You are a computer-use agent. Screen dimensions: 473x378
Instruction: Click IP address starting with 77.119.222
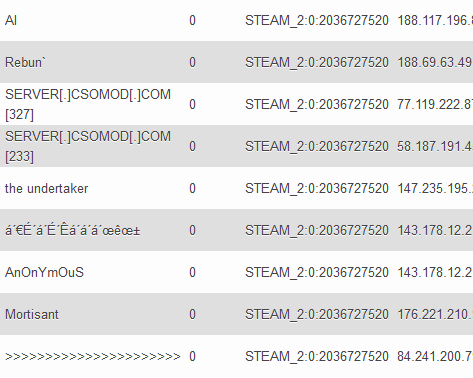(x=435, y=104)
